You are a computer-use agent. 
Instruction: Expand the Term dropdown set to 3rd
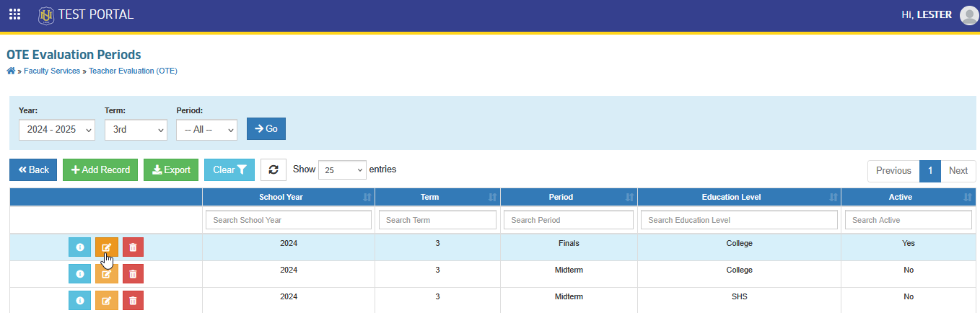click(x=136, y=130)
